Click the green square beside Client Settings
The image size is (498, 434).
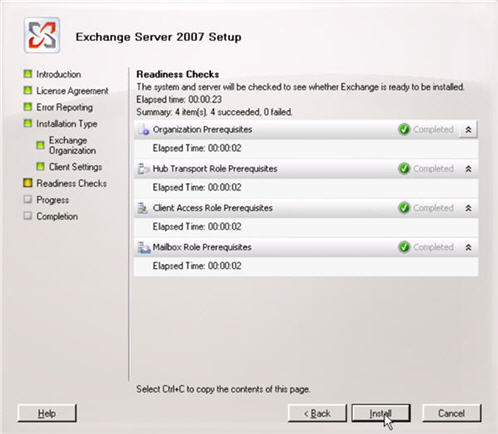(x=40, y=166)
